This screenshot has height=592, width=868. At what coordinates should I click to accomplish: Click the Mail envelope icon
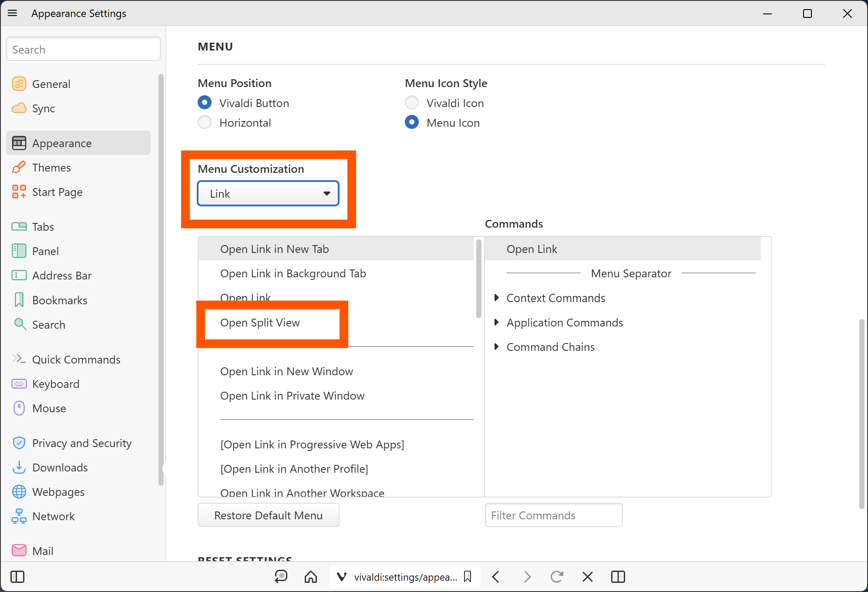tap(19, 551)
